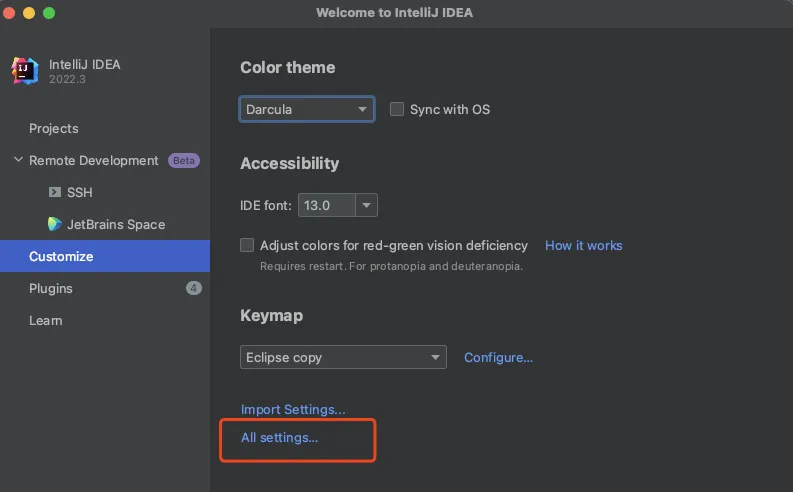793x492 pixels.
Task: Enable Sync with OS checkbox
Action: (397, 109)
